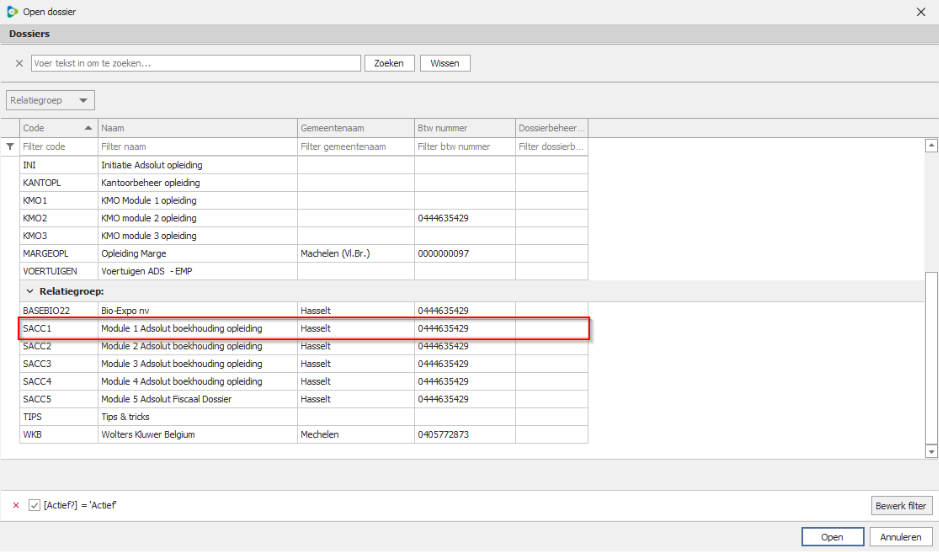The width and height of the screenshot is (939, 552).
Task: Click the Bewerk filter button
Action: (x=901, y=505)
